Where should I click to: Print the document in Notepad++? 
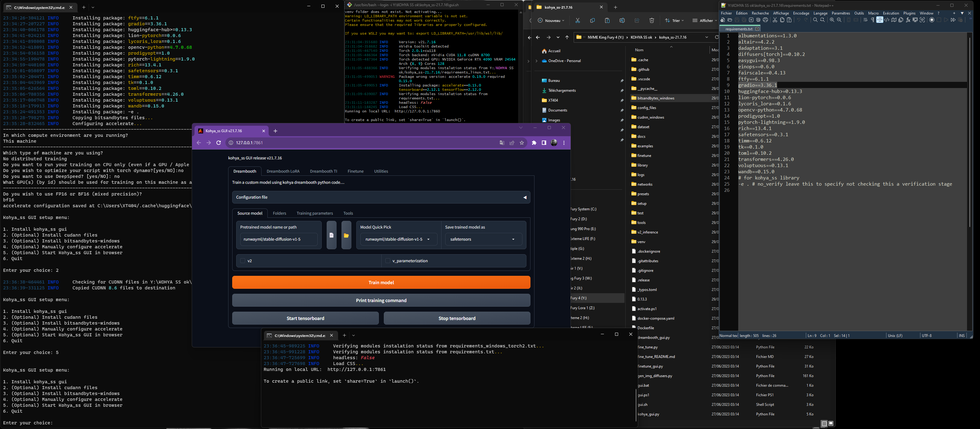pyautogui.click(x=766, y=20)
